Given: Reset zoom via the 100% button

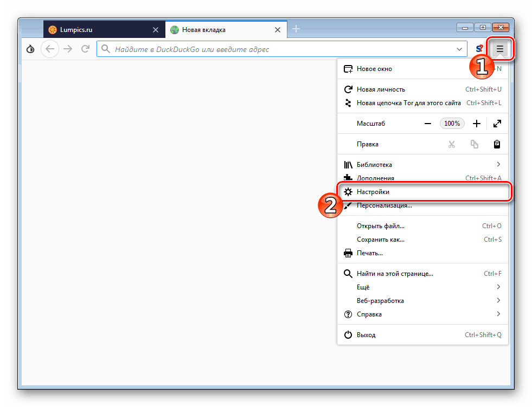Looking at the screenshot, I should [452, 124].
